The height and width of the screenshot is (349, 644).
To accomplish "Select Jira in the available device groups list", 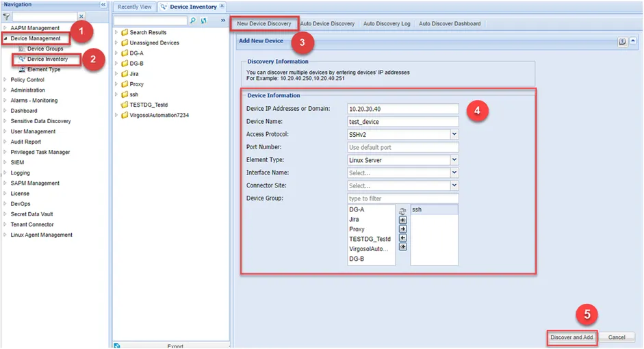I will 371,219.
